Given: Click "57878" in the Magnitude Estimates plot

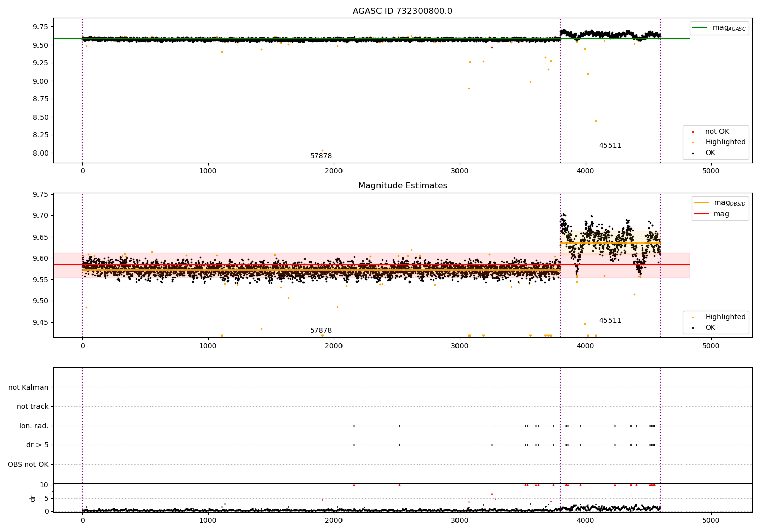Looking at the screenshot, I should [321, 331].
